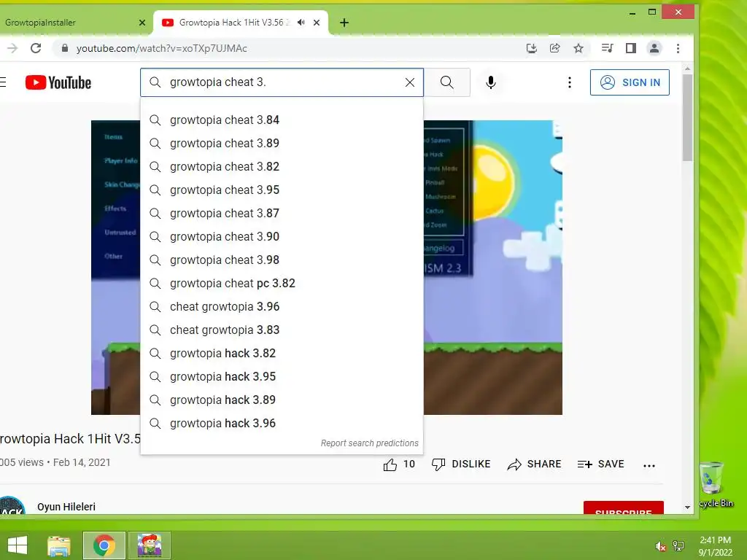Close the GrowtopiaInstaller tab
The width and height of the screenshot is (747, 560).
coord(142,23)
